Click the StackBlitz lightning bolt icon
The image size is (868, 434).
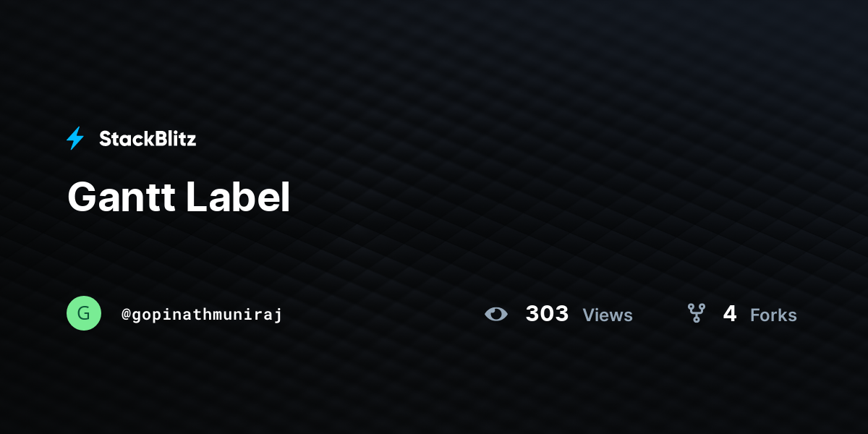click(75, 138)
